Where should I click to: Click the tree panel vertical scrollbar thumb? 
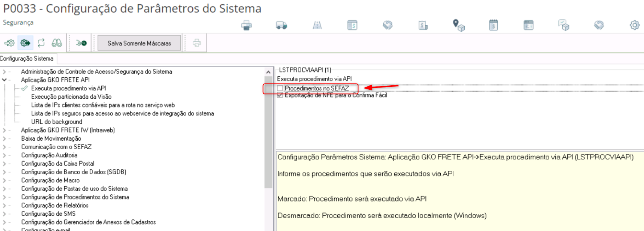coord(268,133)
